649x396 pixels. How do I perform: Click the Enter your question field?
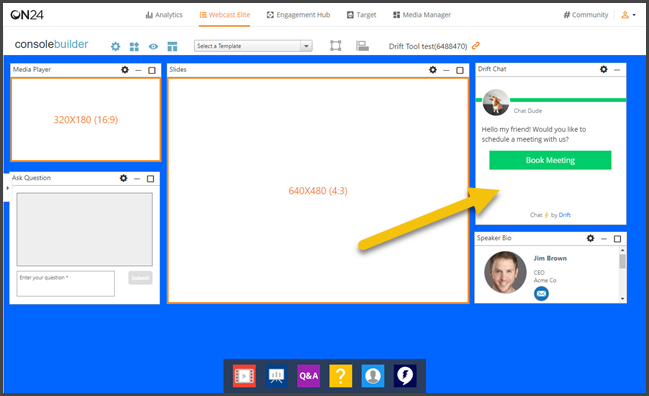[65, 283]
